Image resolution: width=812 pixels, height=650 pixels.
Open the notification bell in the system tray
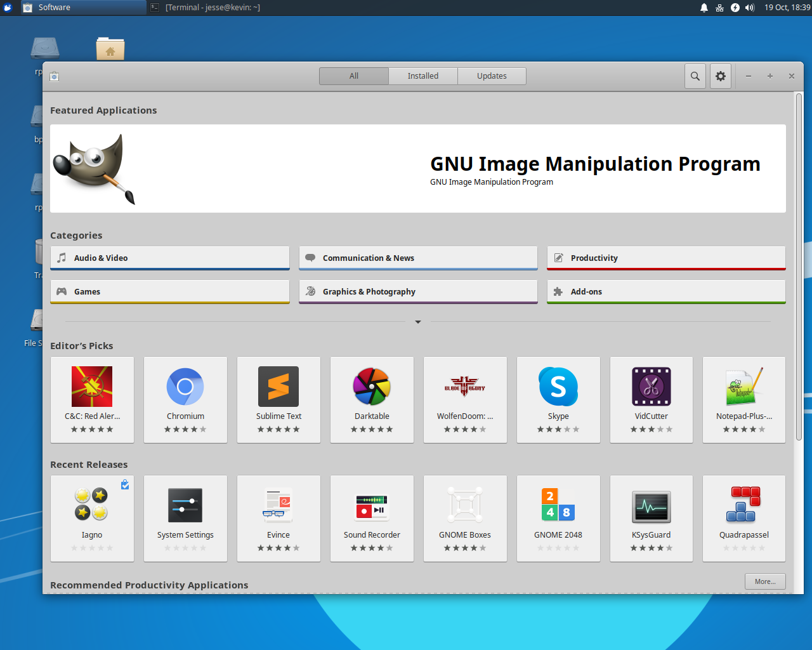click(704, 8)
